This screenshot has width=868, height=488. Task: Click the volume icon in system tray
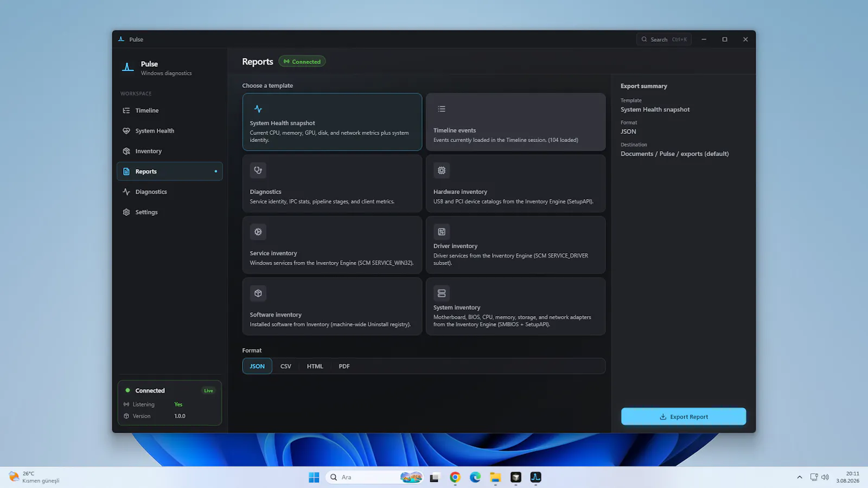(825, 477)
